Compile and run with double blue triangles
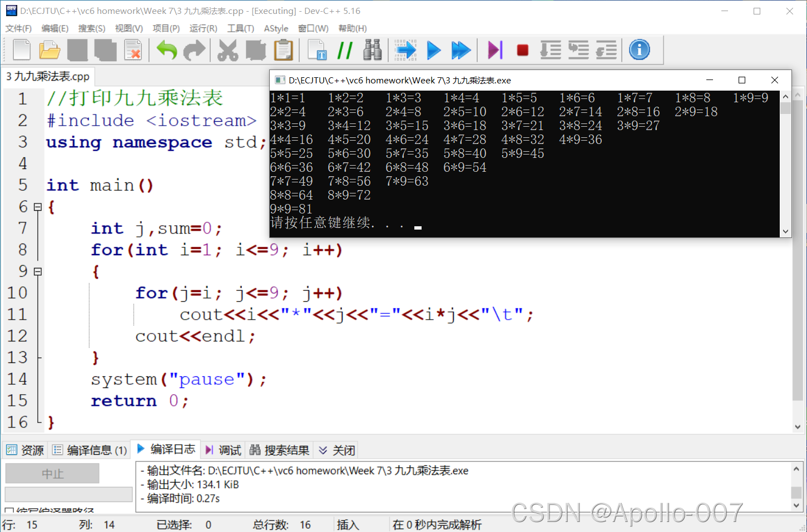This screenshot has height=532, width=807. [461, 50]
